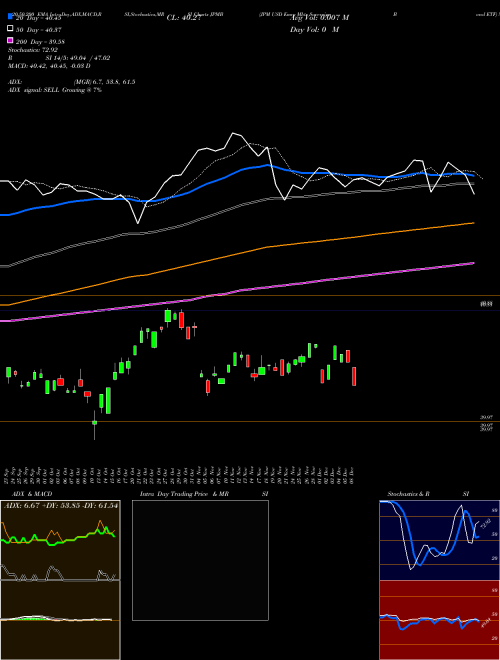Click the price label beside the upper orange line
Screen dimensions: 500x660
487,303
